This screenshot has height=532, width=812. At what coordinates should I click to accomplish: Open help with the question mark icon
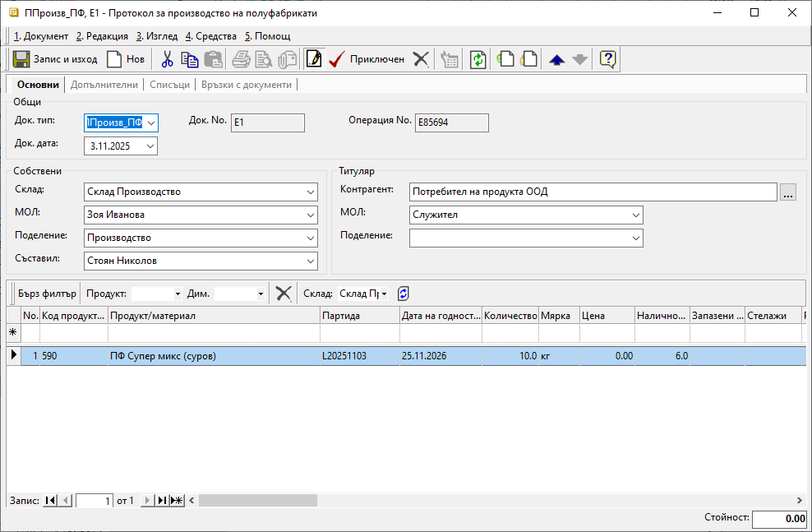[607, 59]
